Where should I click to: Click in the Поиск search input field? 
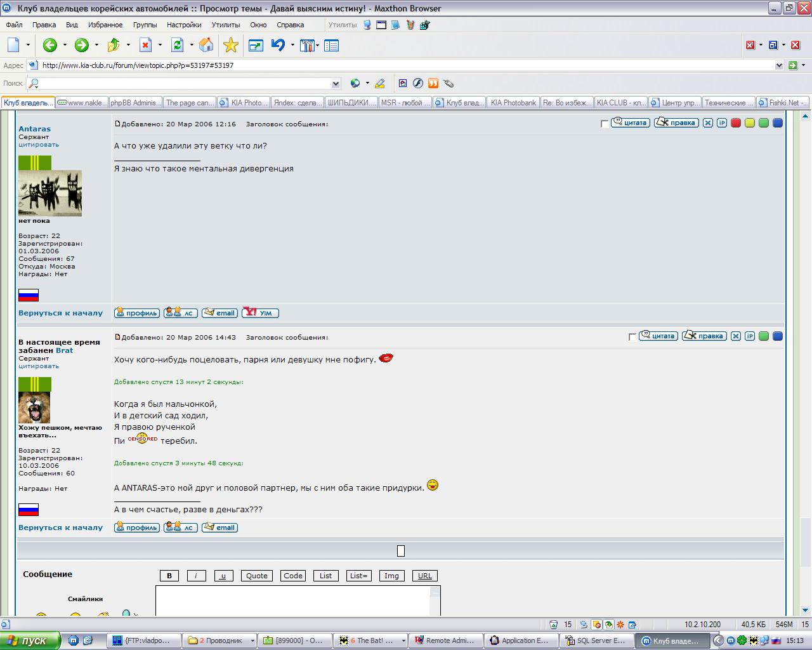click(x=184, y=83)
